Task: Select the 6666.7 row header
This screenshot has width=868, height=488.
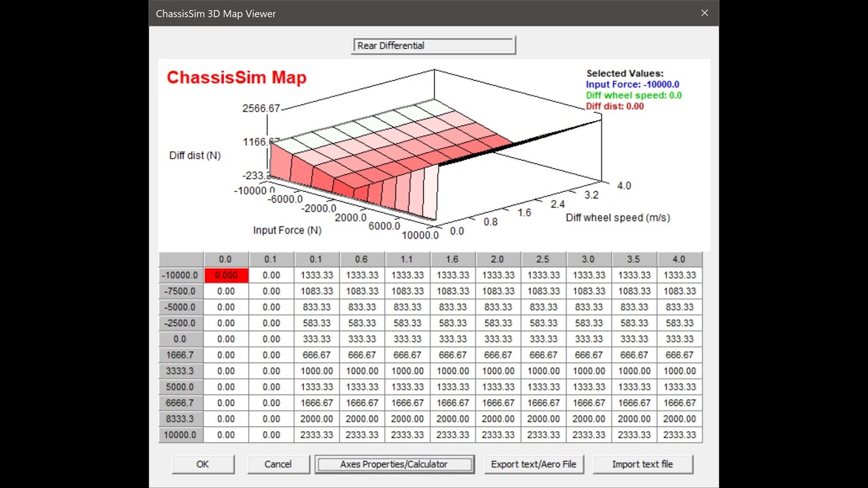Action: coord(181,403)
